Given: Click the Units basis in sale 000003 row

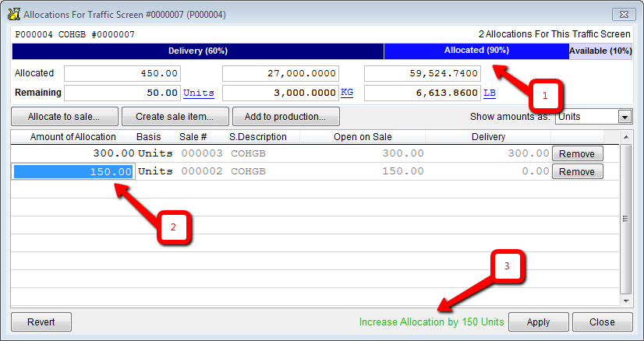Looking at the screenshot, I should 155,153.
